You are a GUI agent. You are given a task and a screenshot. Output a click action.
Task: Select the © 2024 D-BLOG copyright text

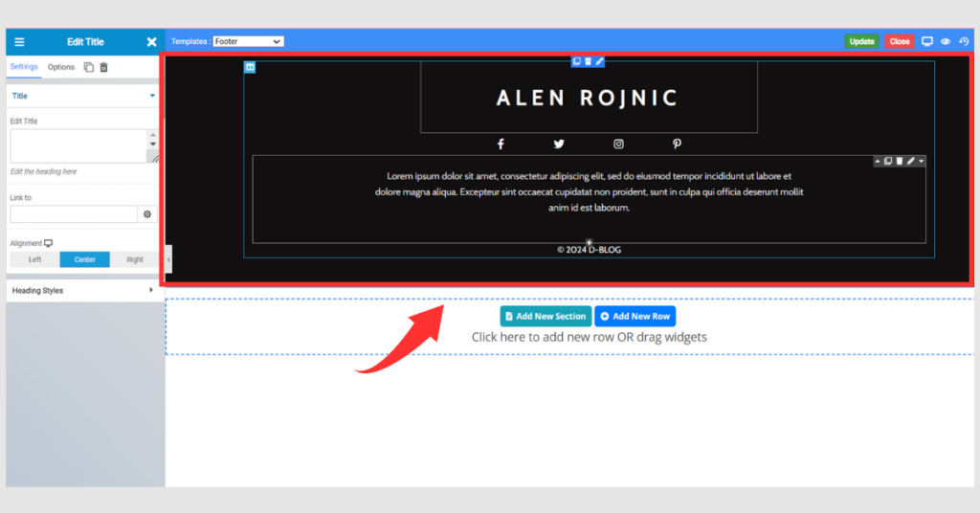[589, 250]
